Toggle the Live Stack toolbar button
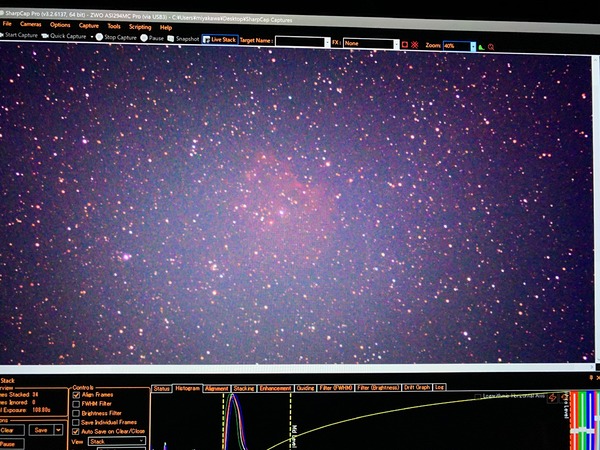Image resolution: width=600 pixels, height=450 pixels. pos(220,39)
